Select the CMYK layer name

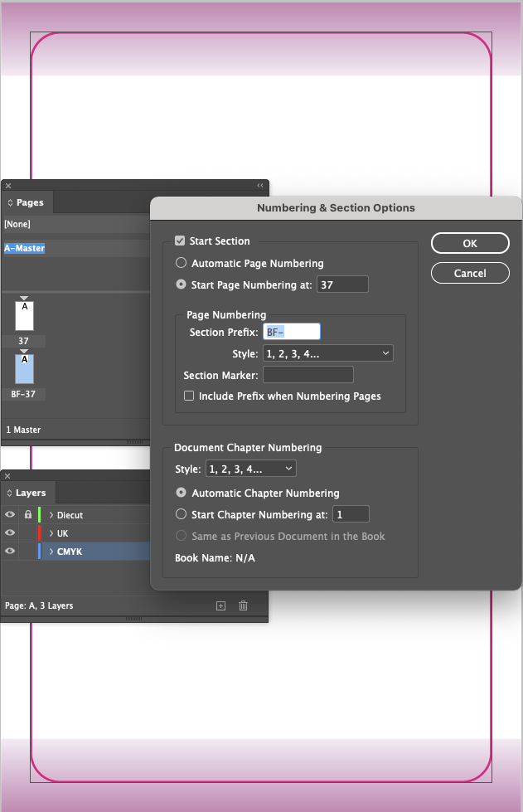pos(70,551)
